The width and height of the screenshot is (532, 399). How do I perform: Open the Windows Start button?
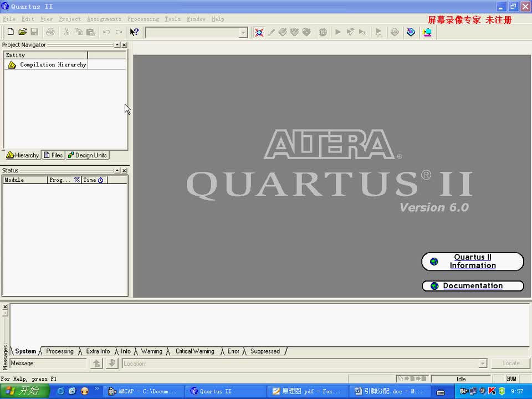pos(24,391)
